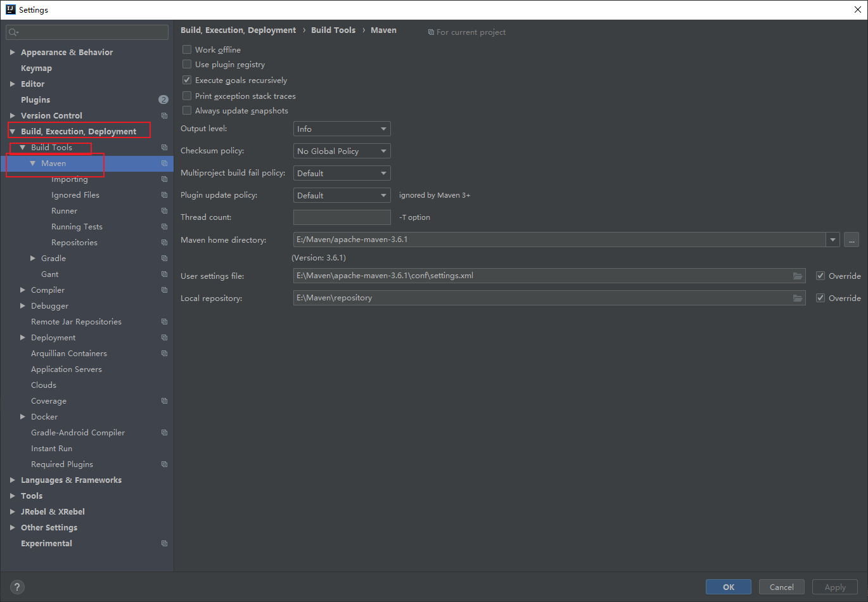Click Build, Execution, Deployment breadcrumb
Viewport: 868px width, 602px height.
(238, 30)
